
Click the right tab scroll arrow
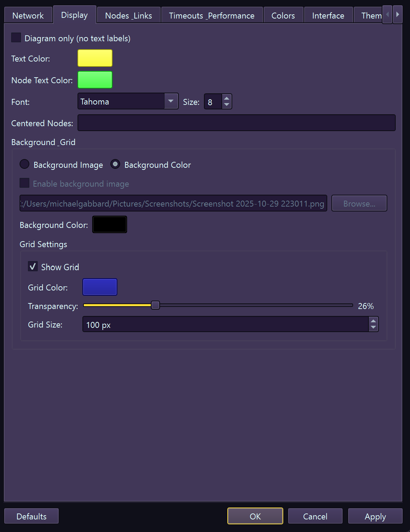tap(398, 15)
